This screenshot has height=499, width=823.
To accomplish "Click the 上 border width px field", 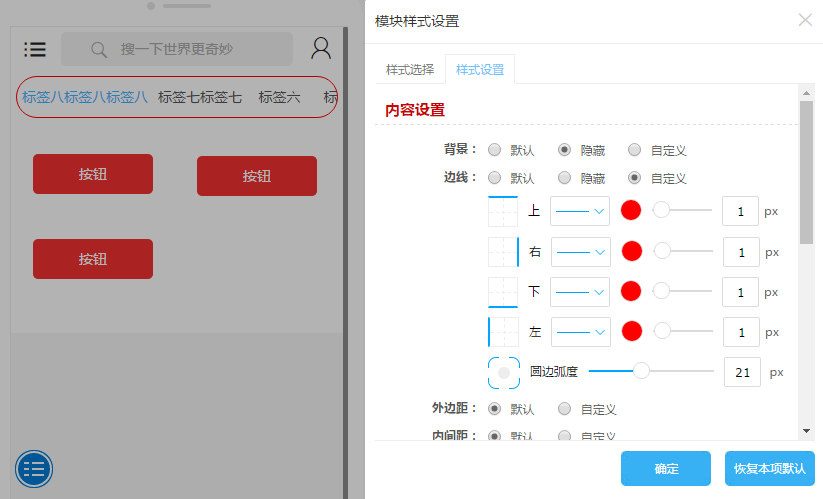I will [740, 211].
